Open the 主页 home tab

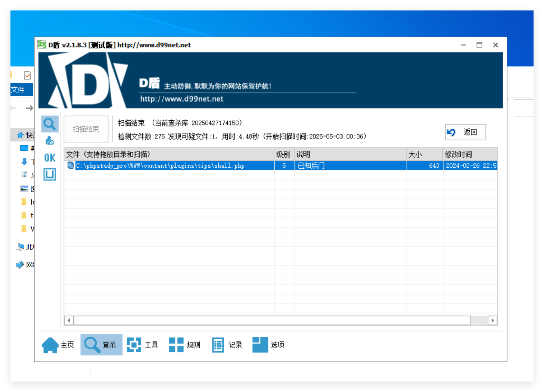point(58,345)
